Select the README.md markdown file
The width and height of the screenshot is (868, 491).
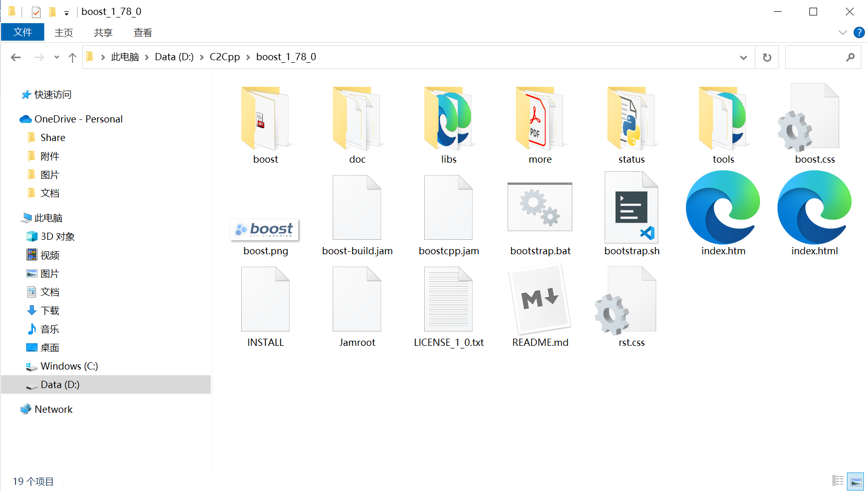tap(540, 300)
